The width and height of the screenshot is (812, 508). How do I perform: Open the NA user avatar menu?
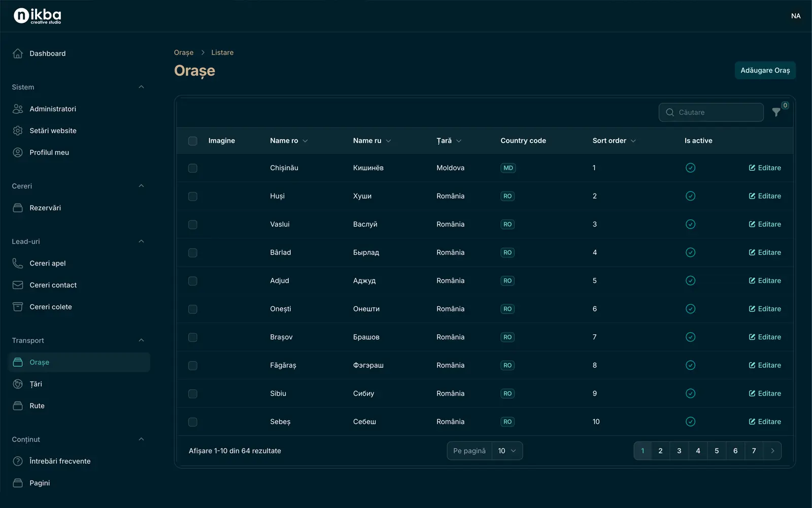(796, 16)
